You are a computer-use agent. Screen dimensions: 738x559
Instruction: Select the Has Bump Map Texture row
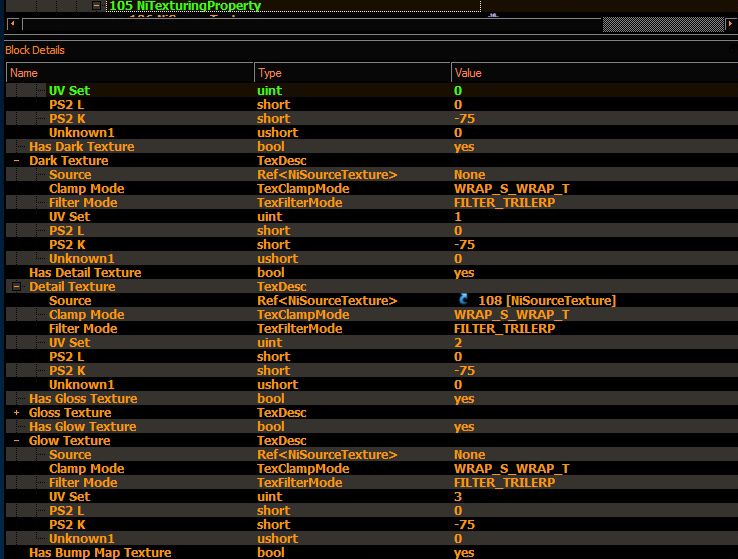pos(372,552)
